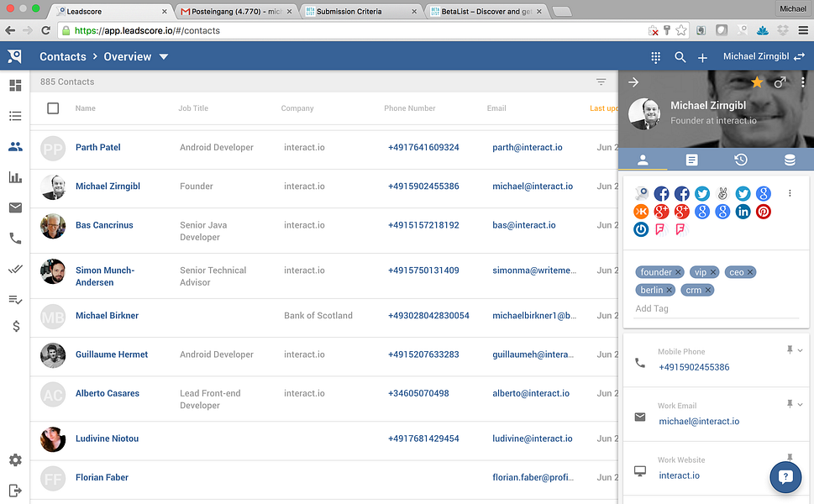
Task: Expand the Mobile Phone field chevron
Action: (x=800, y=350)
